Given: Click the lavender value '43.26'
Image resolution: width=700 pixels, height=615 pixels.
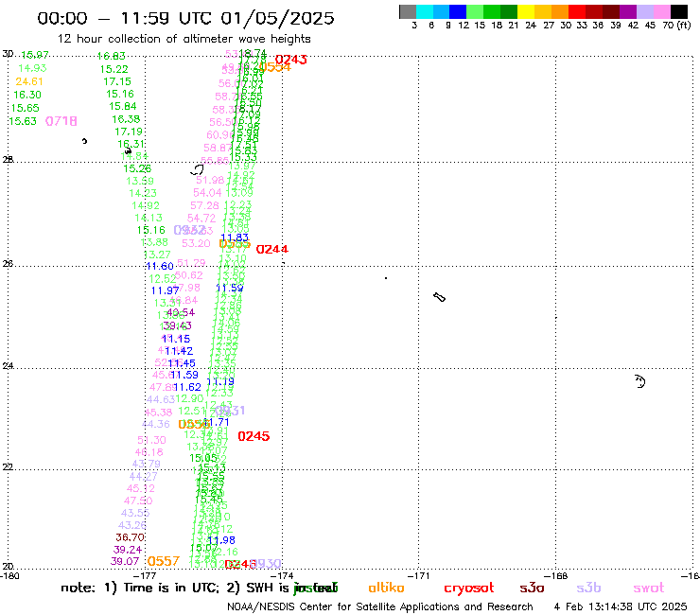Looking at the screenshot, I should tap(132, 525).
